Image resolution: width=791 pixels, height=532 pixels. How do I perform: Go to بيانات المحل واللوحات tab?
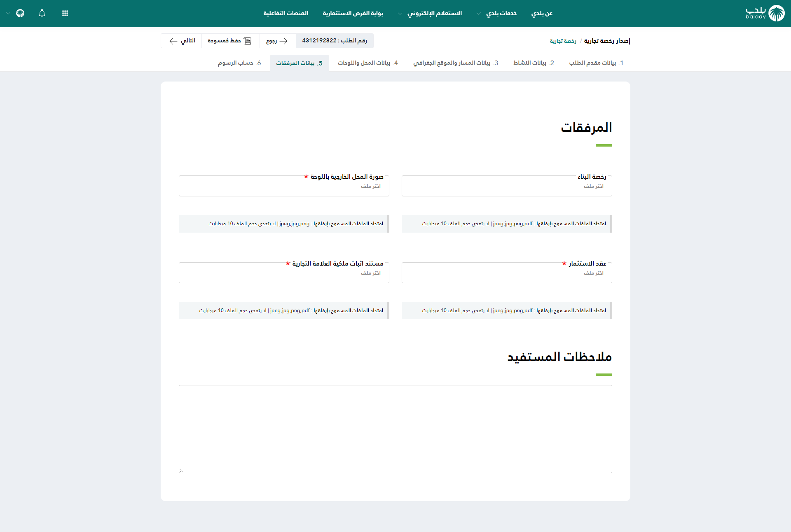(367, 63)
